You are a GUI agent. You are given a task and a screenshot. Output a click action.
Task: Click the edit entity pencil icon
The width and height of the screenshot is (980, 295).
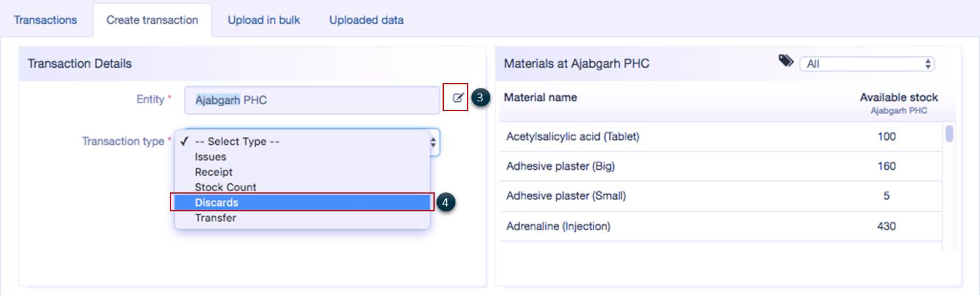tap(457, 97)
